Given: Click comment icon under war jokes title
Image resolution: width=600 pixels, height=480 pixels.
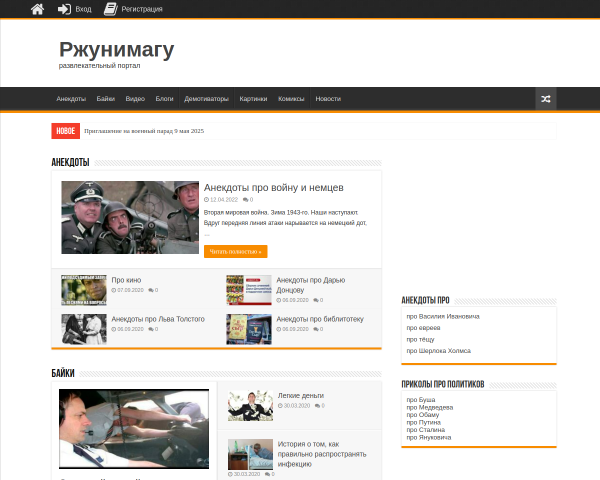Looking at the screenshot, I should point(245,200).
